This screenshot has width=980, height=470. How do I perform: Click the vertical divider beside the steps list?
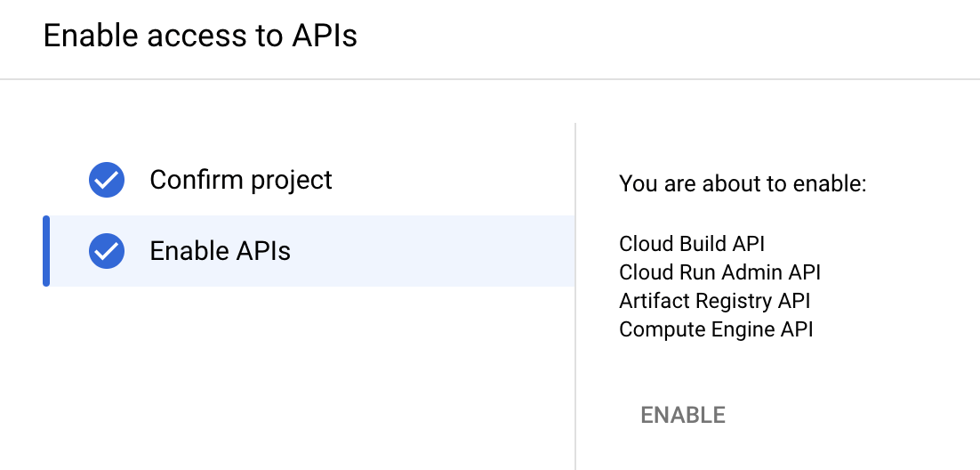[575, 296]
